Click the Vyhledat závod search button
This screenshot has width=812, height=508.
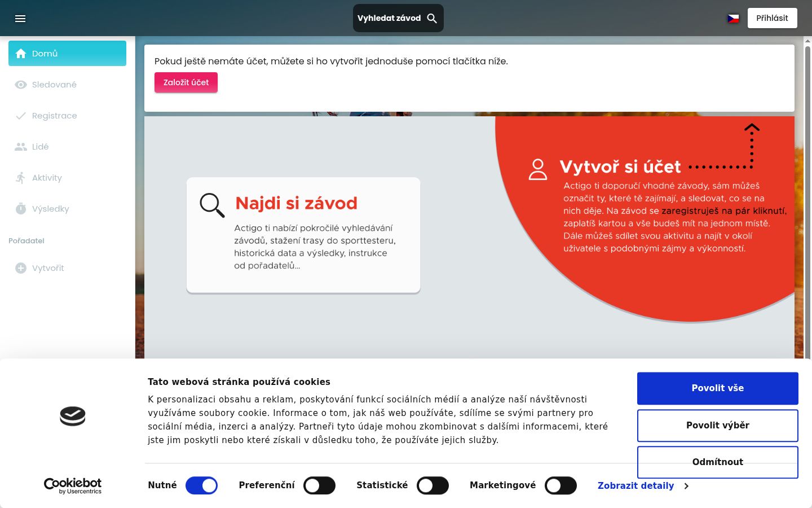coord(398,18)
